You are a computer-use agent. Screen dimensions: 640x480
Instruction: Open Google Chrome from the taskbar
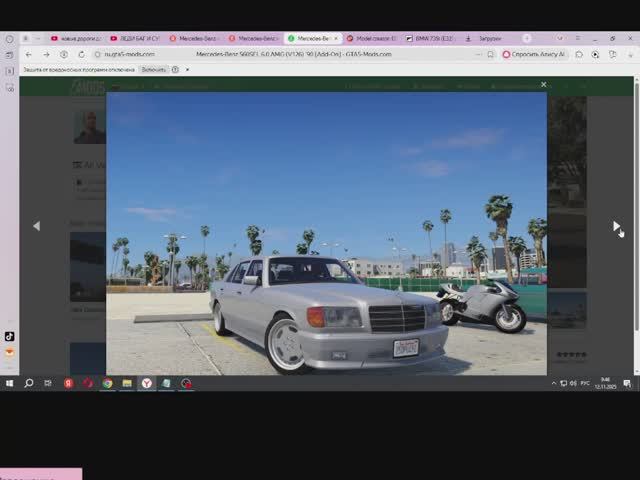click(107, 383)
